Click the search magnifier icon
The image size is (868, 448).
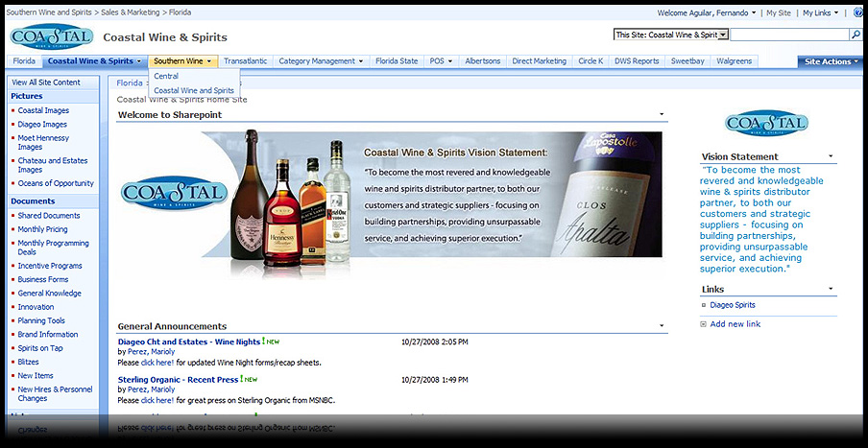click(856, 35)
